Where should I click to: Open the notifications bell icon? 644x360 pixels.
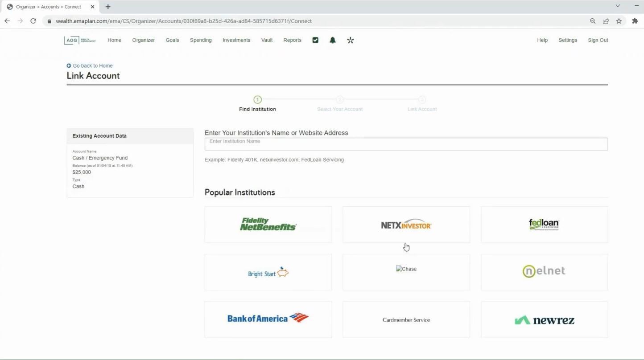332,40
